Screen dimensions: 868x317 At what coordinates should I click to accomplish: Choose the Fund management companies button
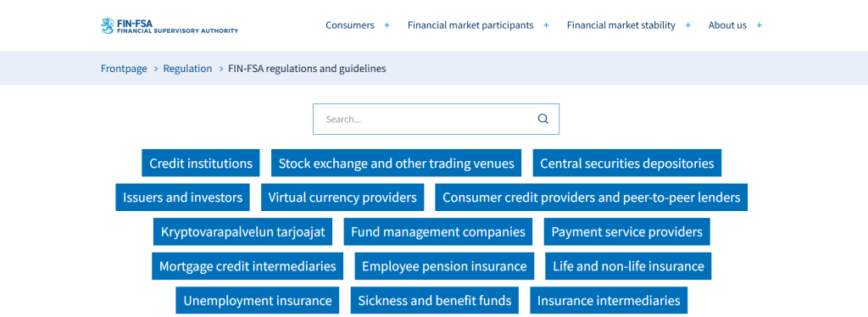[x=438, y=231]
